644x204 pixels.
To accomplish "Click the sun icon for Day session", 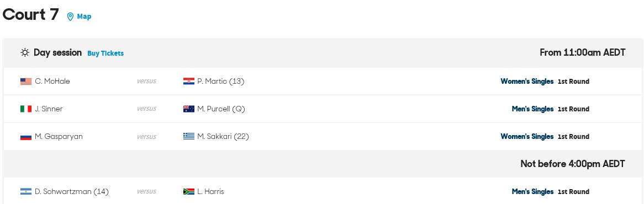I will (25, 53).
